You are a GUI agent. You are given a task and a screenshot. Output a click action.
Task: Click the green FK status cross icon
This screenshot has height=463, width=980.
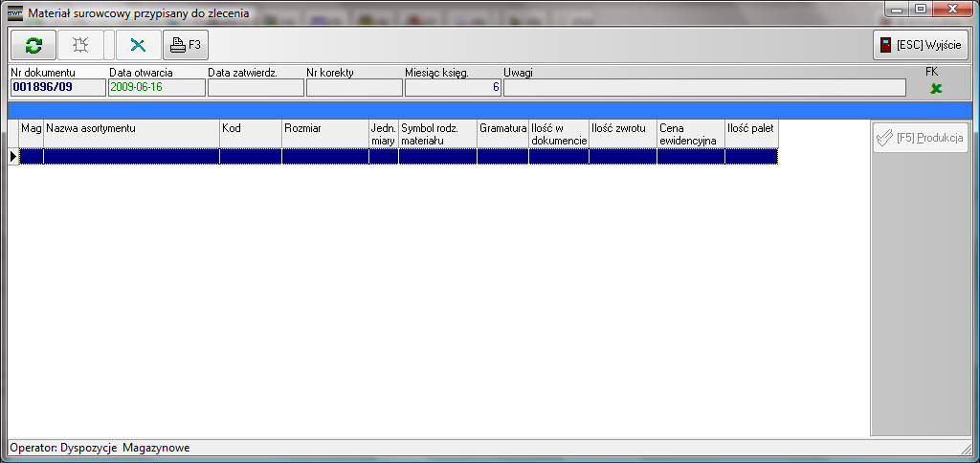936,88
